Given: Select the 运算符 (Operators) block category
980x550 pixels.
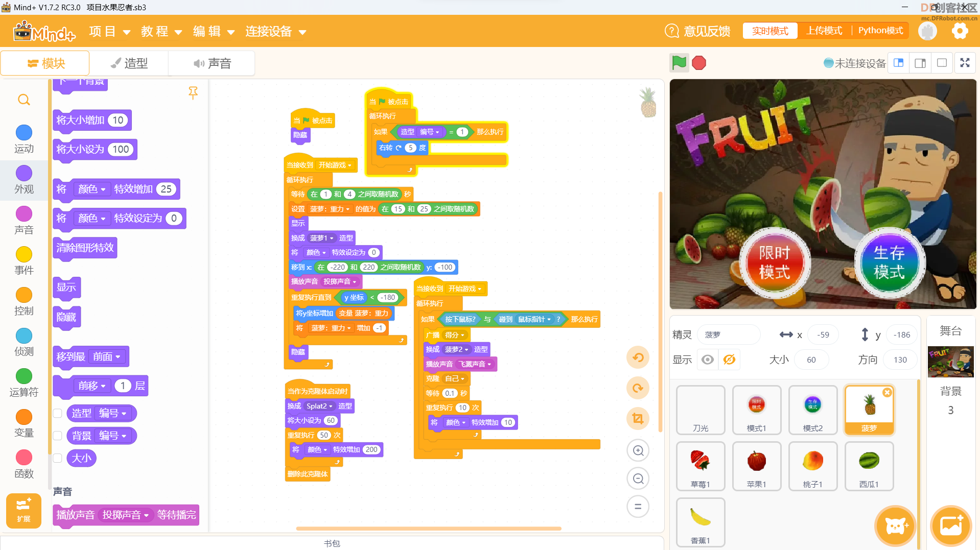Looking at the screenshot, I should pyautogui.click(x=24, y=383).
